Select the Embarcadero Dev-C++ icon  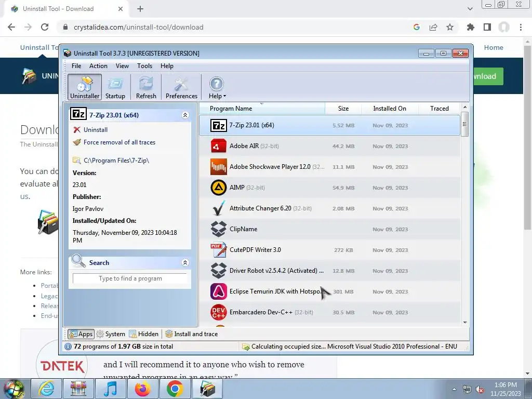pos(219,312)
